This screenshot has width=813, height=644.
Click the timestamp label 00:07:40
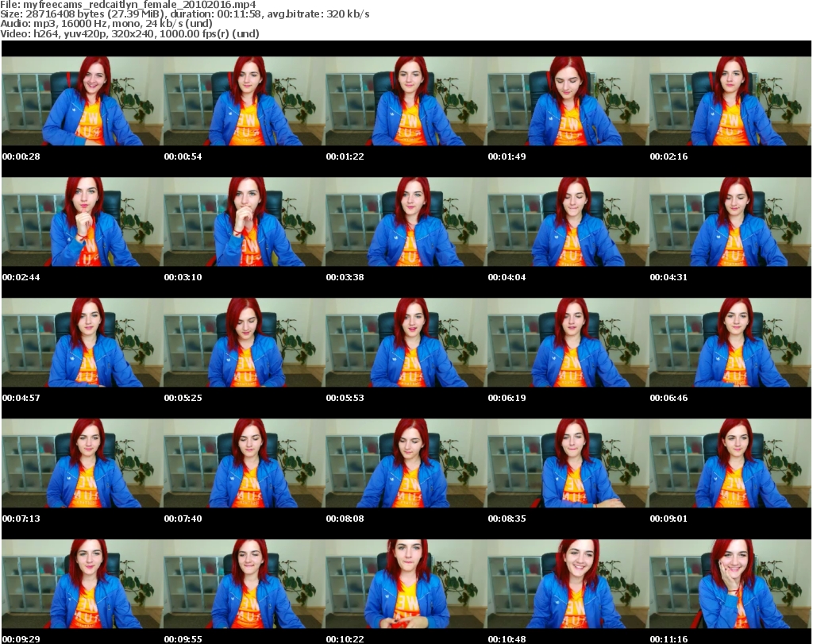tap(183, 519)
